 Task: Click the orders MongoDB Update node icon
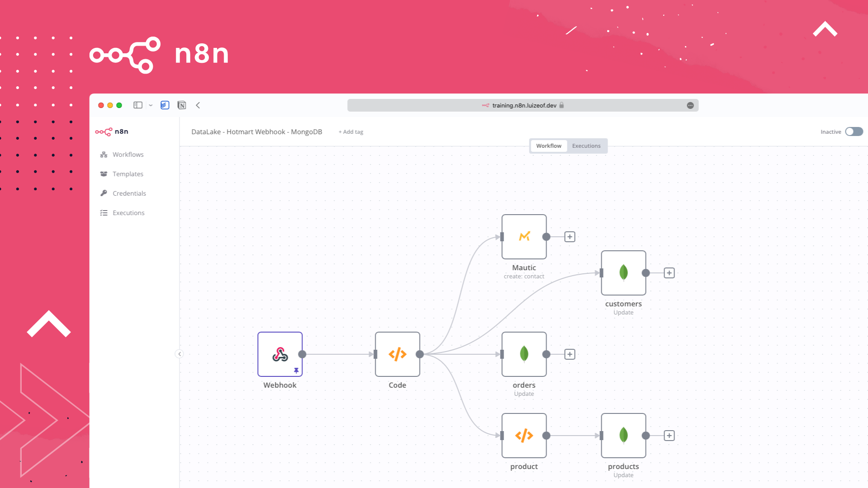pyautogui.click(x=524, y=354)
